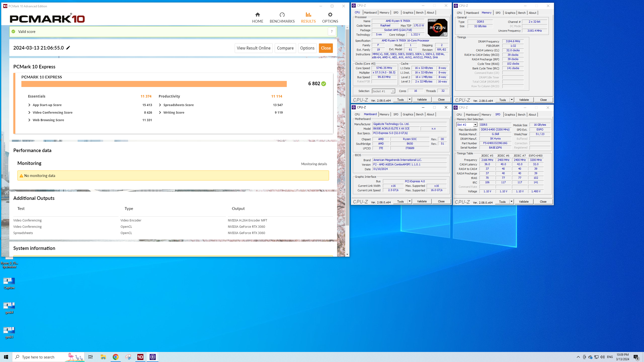644x362 pixels.
Task: Expand Web Browsing Score details
Action: pos(29,120)
